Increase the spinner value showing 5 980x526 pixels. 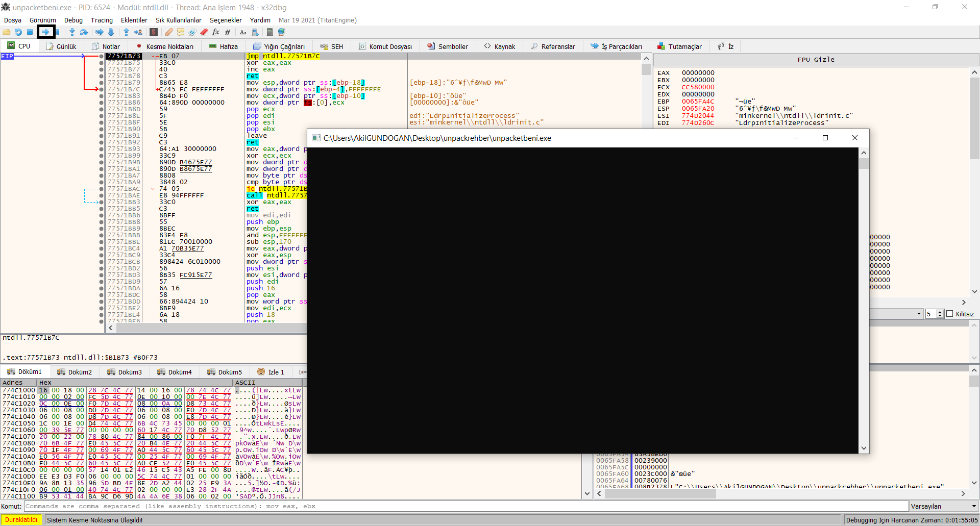(940, 312)
